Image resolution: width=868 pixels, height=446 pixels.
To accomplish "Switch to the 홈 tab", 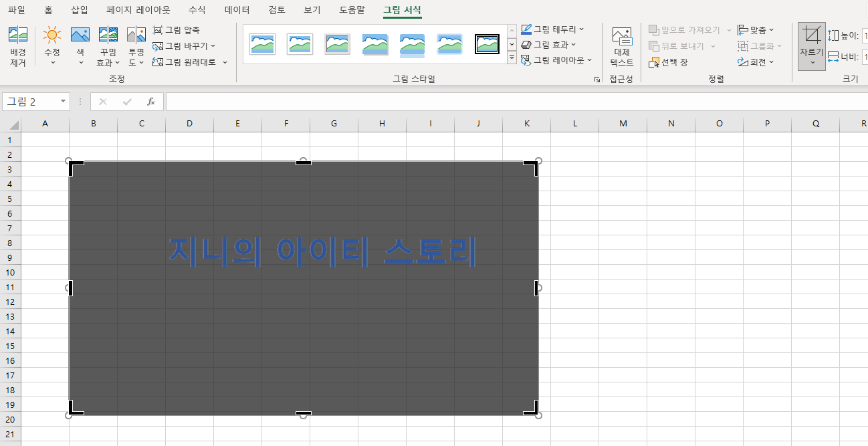I will click(x=48, y=10).
